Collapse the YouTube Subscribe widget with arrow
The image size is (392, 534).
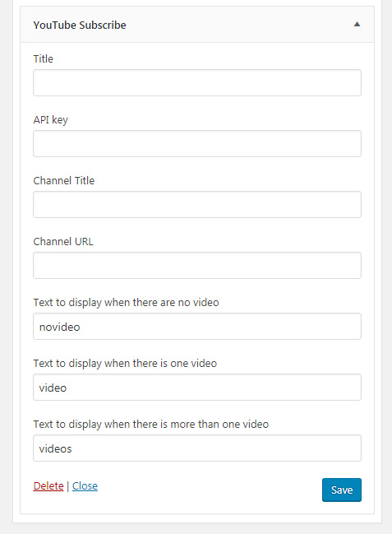(357, 24)
